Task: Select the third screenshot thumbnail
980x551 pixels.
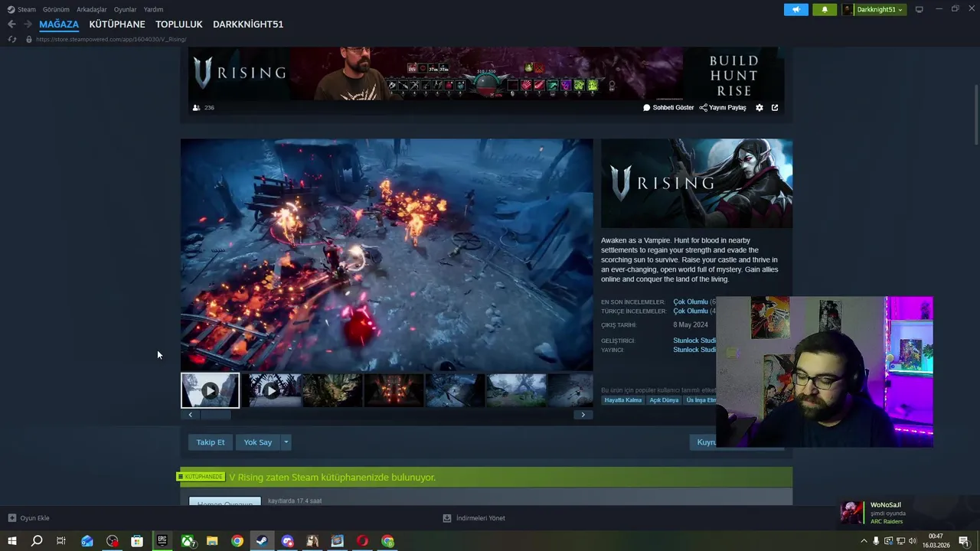Action: click(332, 390)
